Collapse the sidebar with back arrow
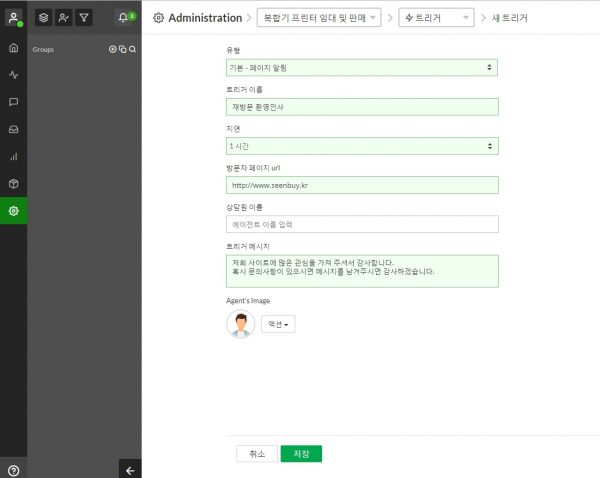The height and width of the screenshot is (478, 600). (130, 470)
